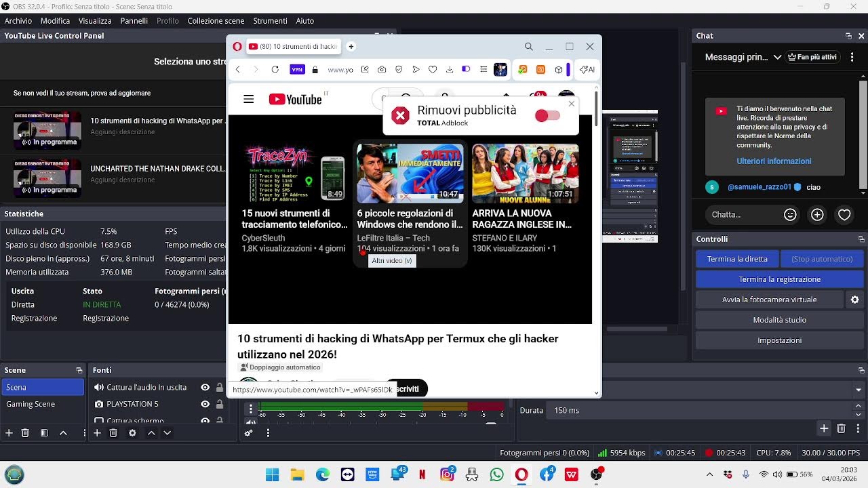Image resolution: width=868 pixels, height=488 pixels.
Task: Reload the page in the Opera window
Action: (275, 69)
